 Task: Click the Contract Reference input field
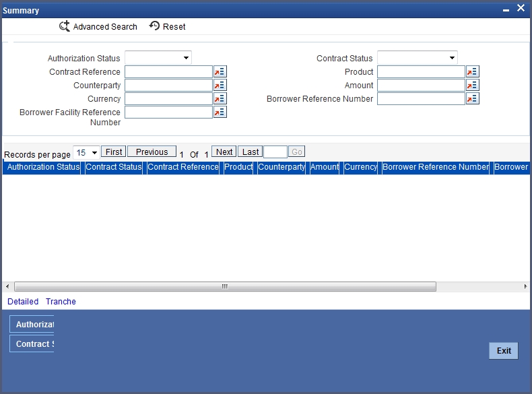168,71
